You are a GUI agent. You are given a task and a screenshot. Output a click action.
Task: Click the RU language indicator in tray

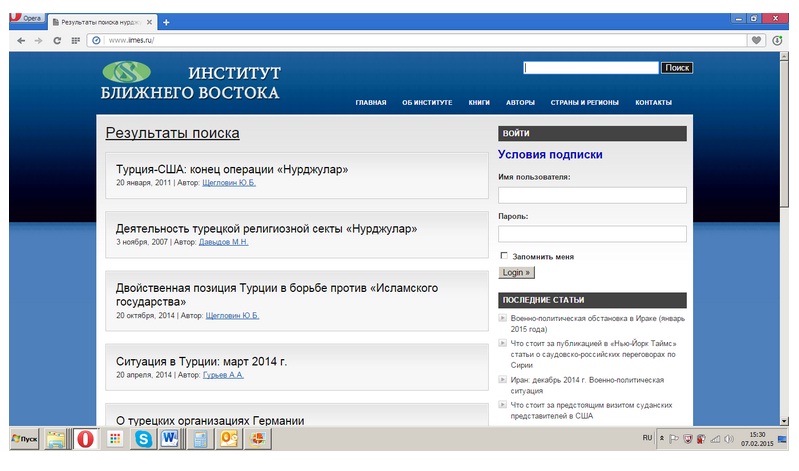click(x=647, y=438)
